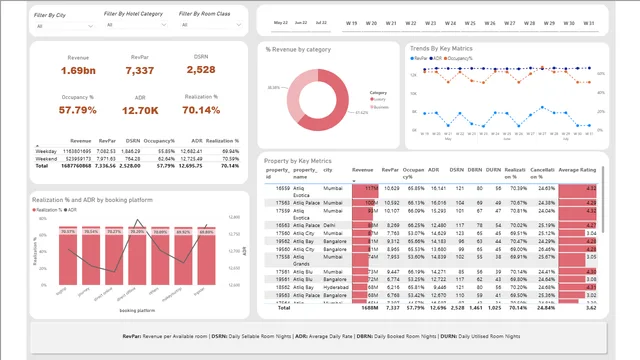Select week W 21 in slicer

[391, 23]
